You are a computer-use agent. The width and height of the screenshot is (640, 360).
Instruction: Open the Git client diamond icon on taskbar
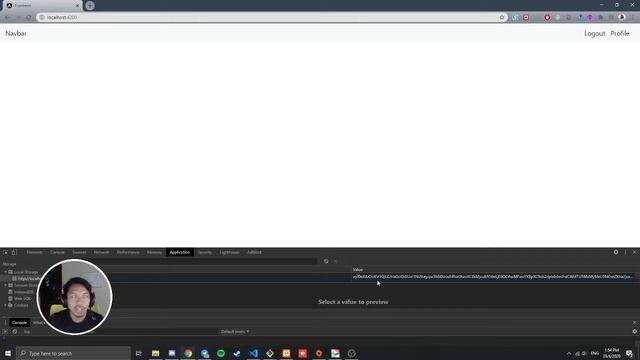[x=270, y=353]
